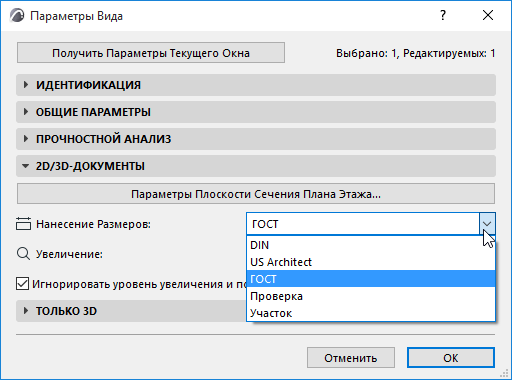Select DIN from the dropdown list
The height and width of the screenshot is (380, 512).
tap(371, 245)
